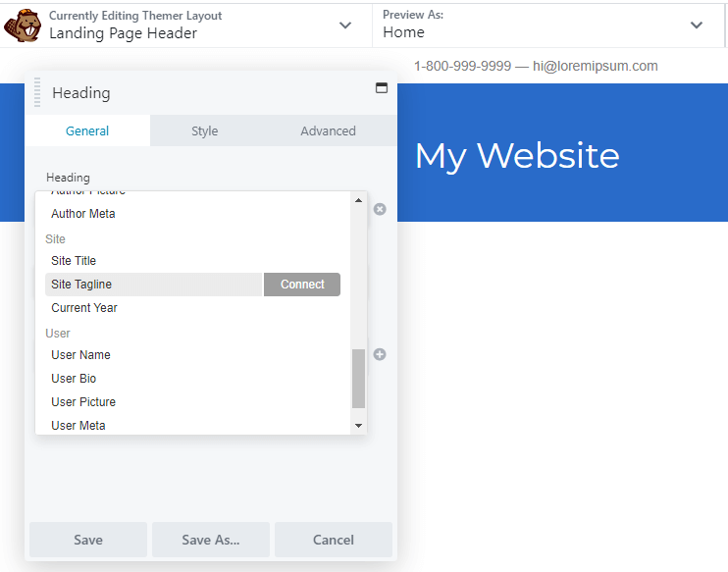
Task: Click the Save As... button
Action: [210, 540]
